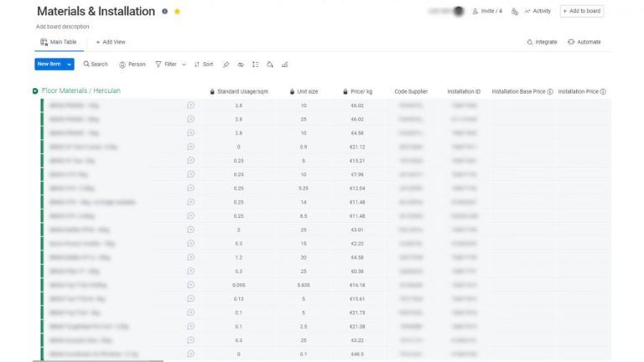Screen dimensions: 644x362
Task: Open the Person filter
Action: 132,65
